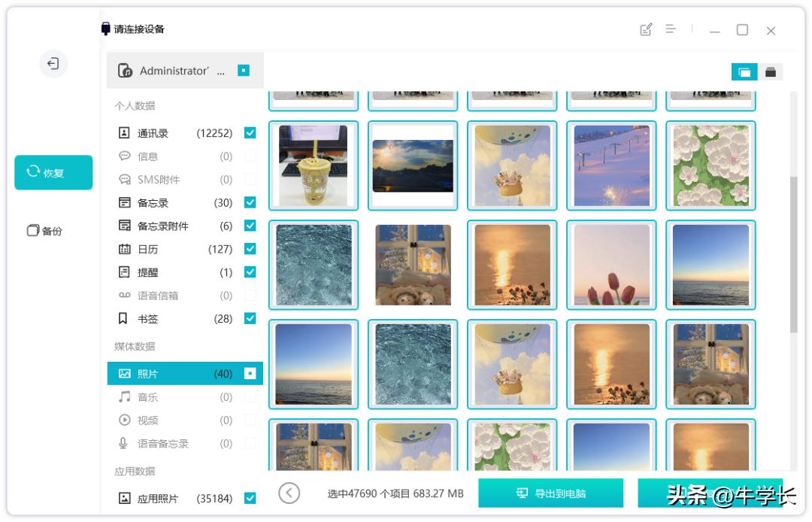Toggle the 书签 (28) checkbox

pos(249,318)
